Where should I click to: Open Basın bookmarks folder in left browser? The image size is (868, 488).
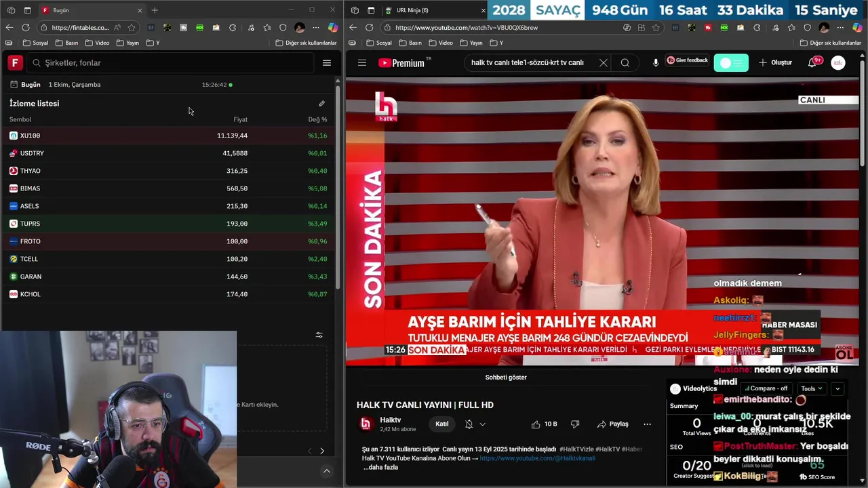[x=66, y=43]
